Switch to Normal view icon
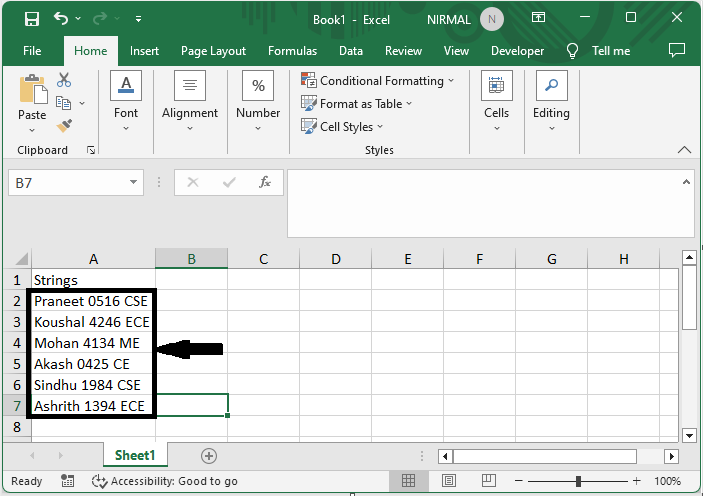 tap(408, 481)
